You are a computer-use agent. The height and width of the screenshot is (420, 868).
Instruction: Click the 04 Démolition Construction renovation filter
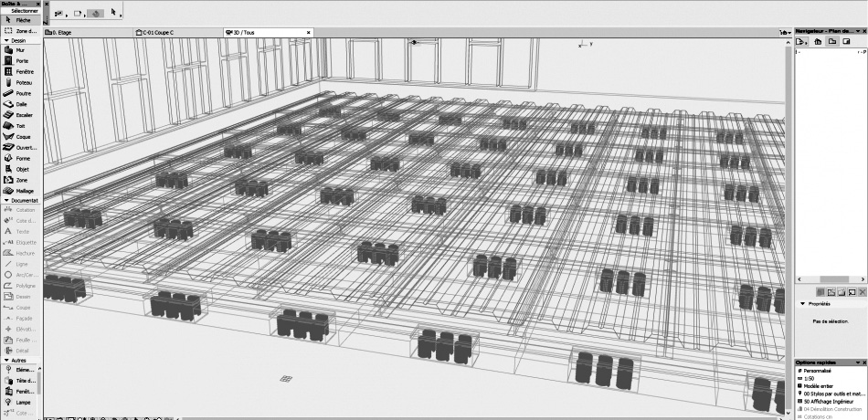(831, 409)
